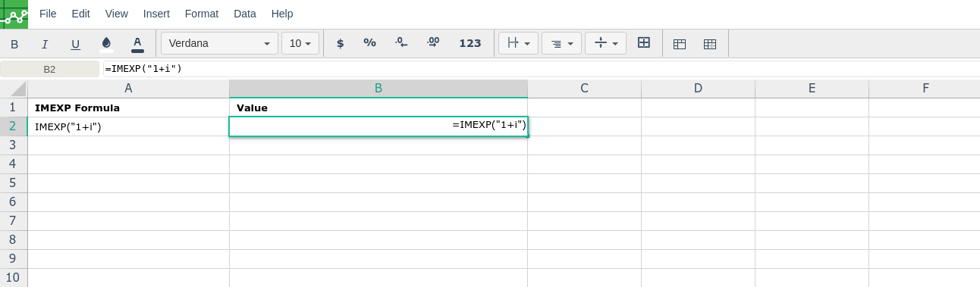980x287 pixels.
Task: Toggle bold formatting
Action: pos(14,44)
